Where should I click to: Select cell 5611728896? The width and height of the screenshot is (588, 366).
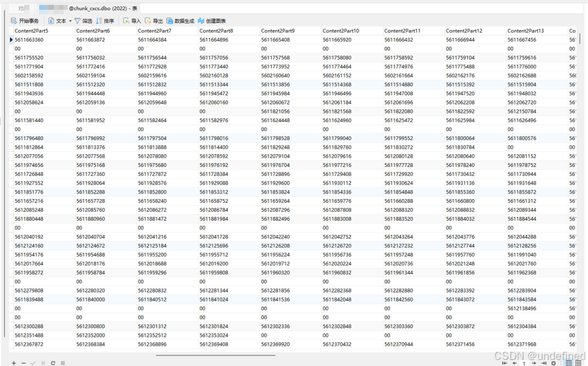pos(291,175)
